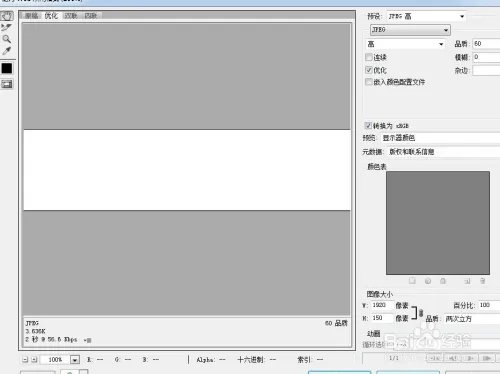
Task: Click the 品质 quality field showing 60
Action: 486,44
